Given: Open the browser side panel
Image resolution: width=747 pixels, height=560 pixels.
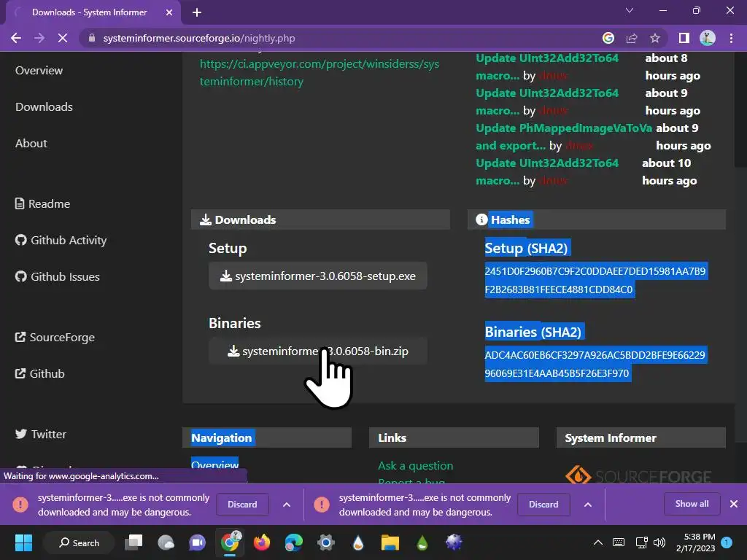Looking at the screenshot, I should pos(684,38).
